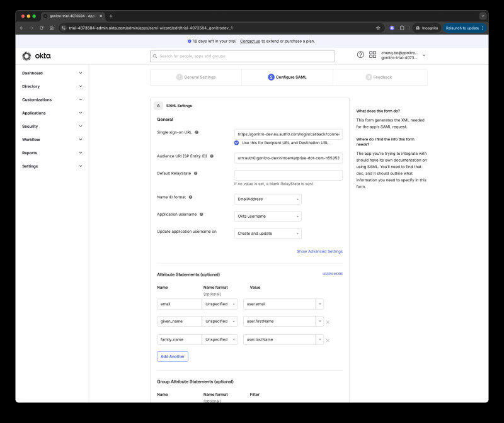This screenshot has height=423, width=504.
Task: Open the account menu chevron
Action: tap(424, 55)
